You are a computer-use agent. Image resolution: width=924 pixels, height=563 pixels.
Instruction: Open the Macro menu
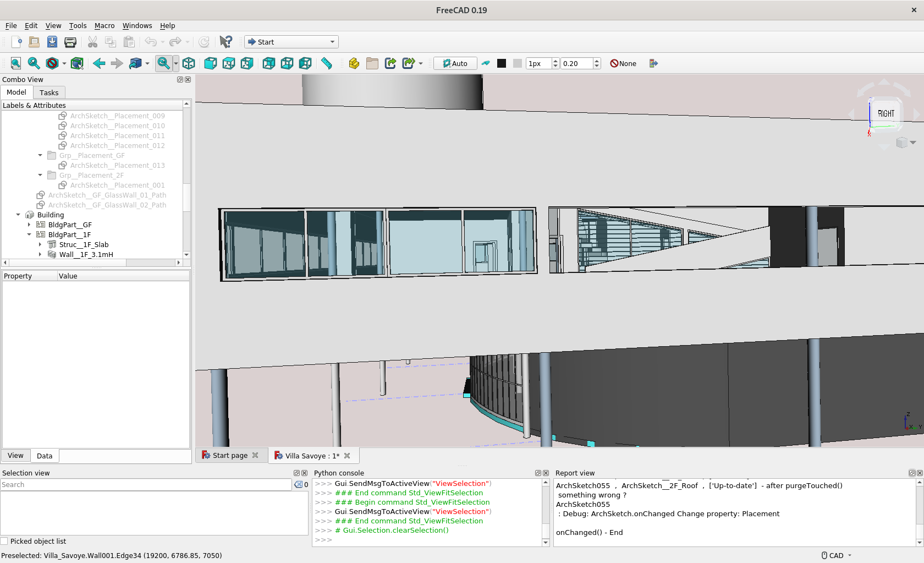click(105, 25)
